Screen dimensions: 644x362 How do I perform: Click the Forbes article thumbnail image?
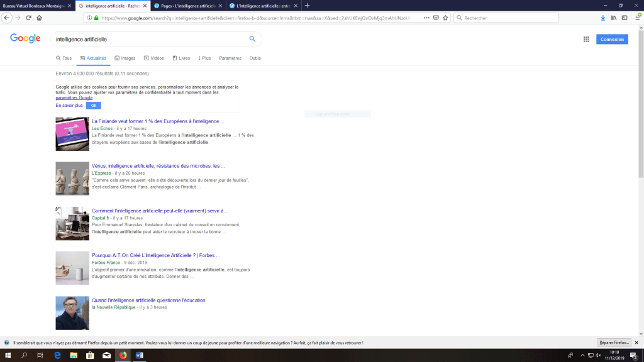72,268
